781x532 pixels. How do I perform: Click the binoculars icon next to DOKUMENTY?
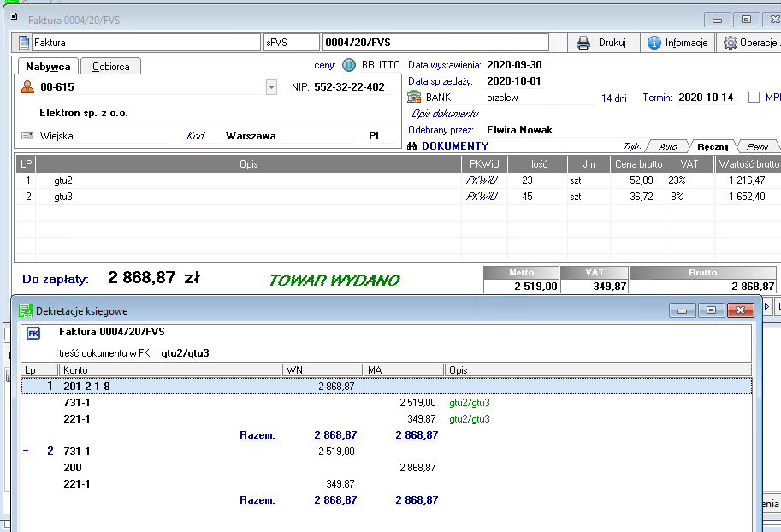click(x=413, y=146)
